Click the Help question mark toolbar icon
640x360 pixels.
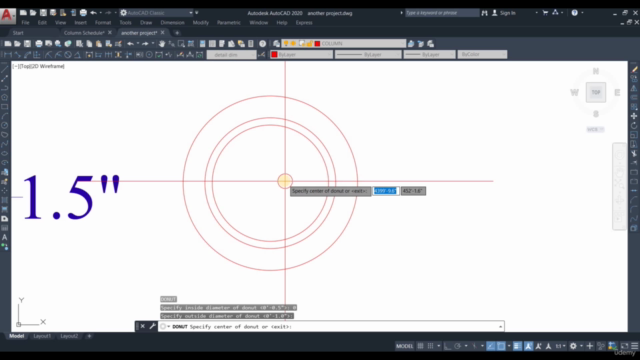coord(262,44)
